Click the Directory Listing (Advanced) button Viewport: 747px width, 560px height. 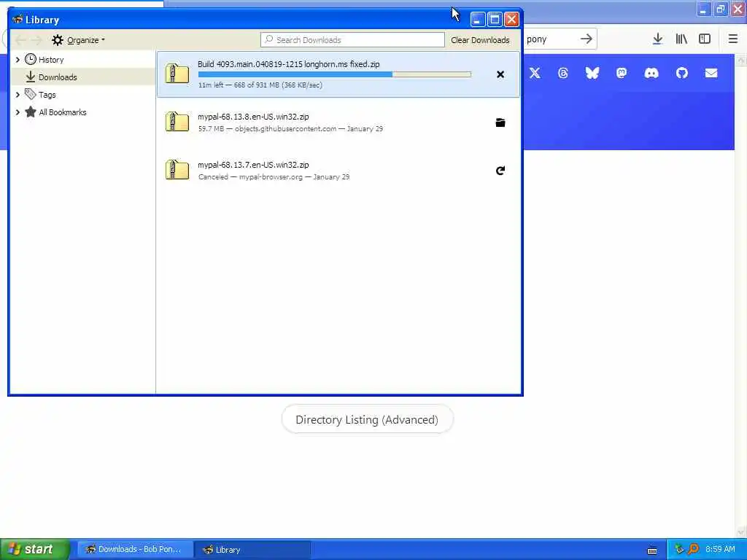[x=367, y=419]
